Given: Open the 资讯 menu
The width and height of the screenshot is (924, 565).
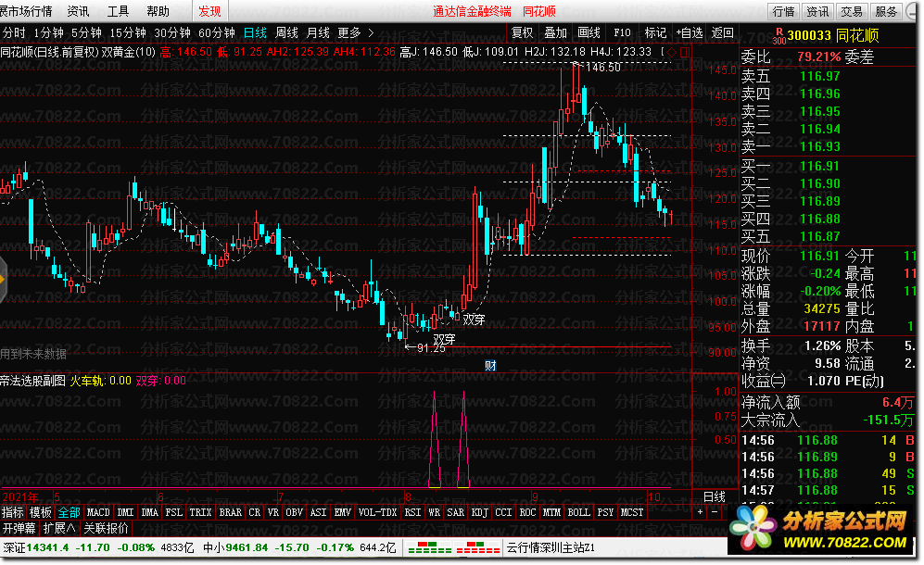Looking at the screenshot, I should coord(79,11).
